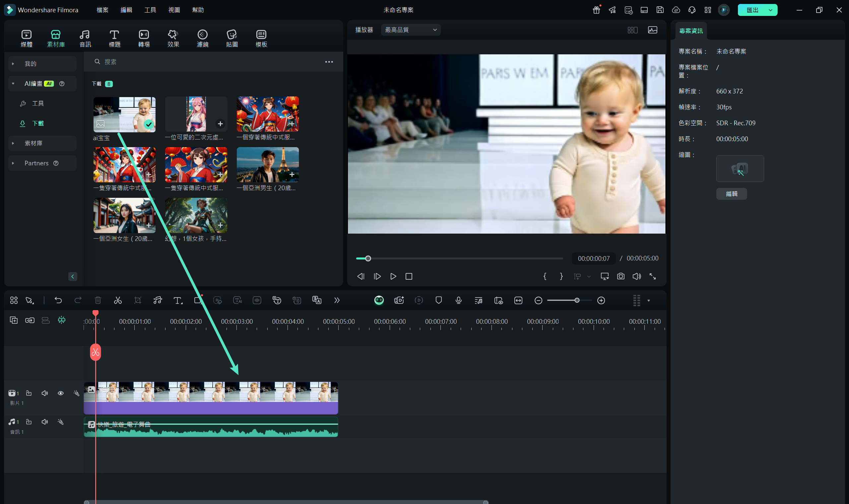Lock the 音訊 1 audio track
Screen dimensions: 849x504
29,422
